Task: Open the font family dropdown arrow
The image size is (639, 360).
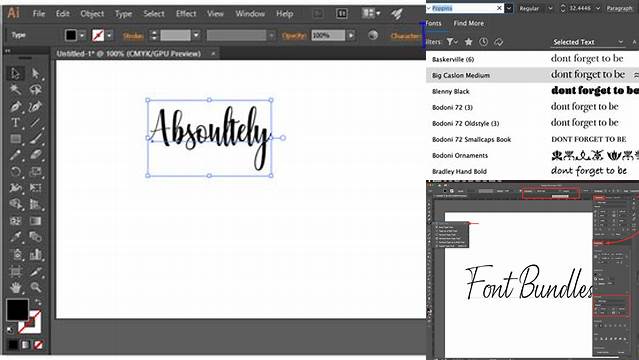Action: [509, 8]
